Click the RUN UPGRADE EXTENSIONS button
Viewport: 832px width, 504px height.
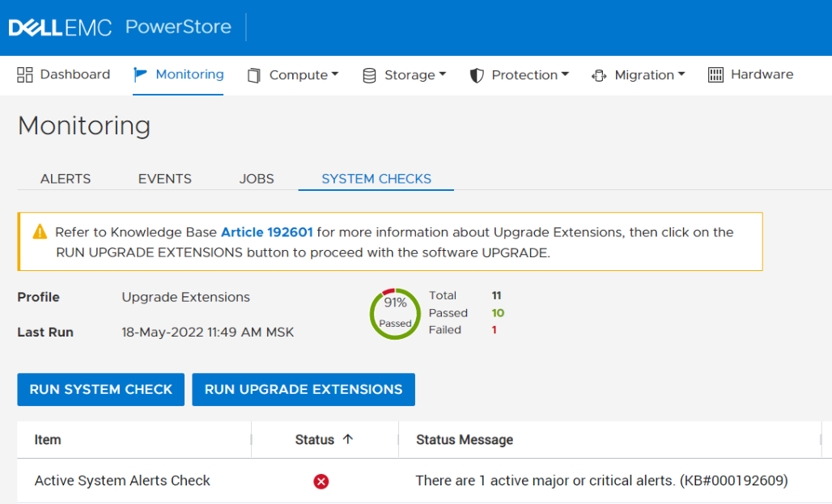point(304,389)
